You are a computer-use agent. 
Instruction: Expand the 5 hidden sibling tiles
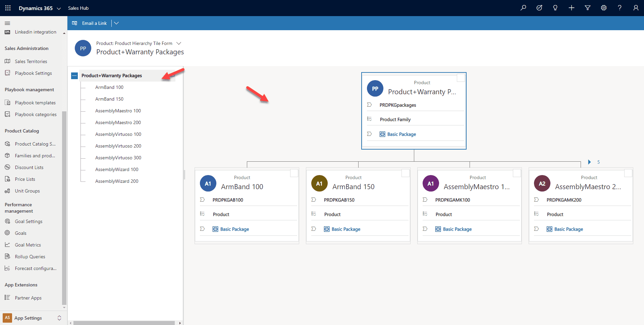tap(590, 162)
